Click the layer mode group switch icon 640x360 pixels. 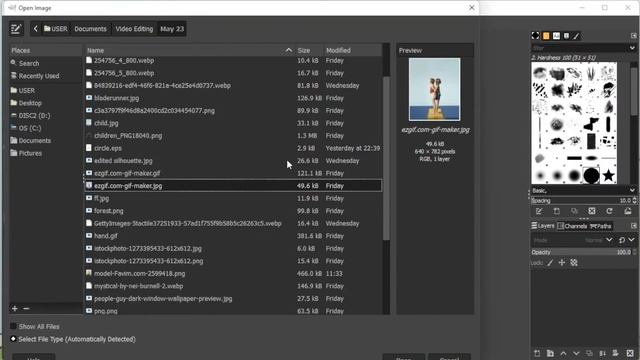point(622,240)
